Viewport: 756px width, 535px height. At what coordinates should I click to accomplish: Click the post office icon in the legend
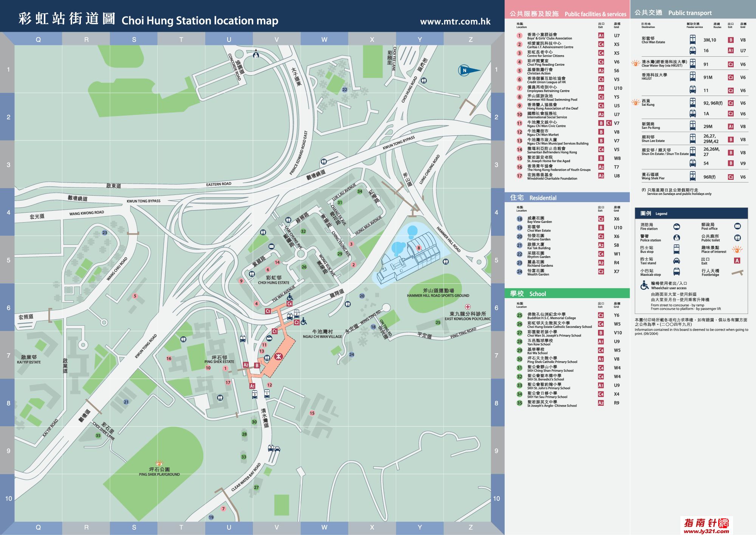coord(737,226)
